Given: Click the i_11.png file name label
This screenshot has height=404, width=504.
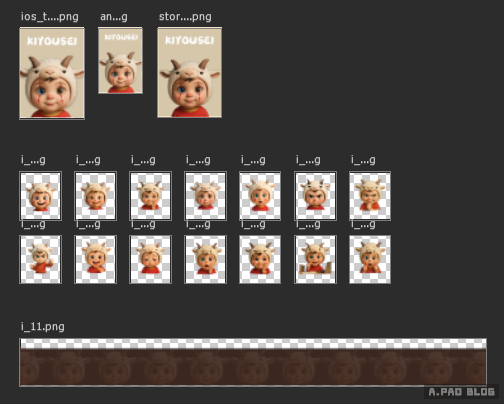Looking at the screenshot, I should [x=43, y=326].
